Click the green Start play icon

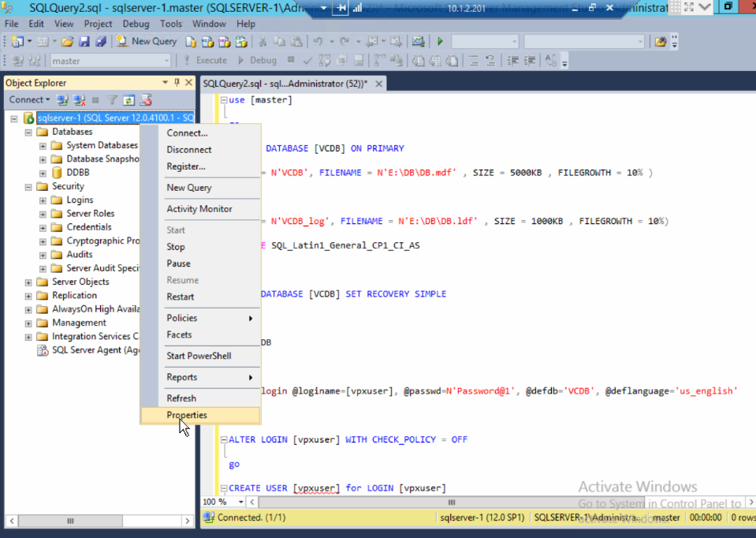pyautogui.click(x=440, y=42)
